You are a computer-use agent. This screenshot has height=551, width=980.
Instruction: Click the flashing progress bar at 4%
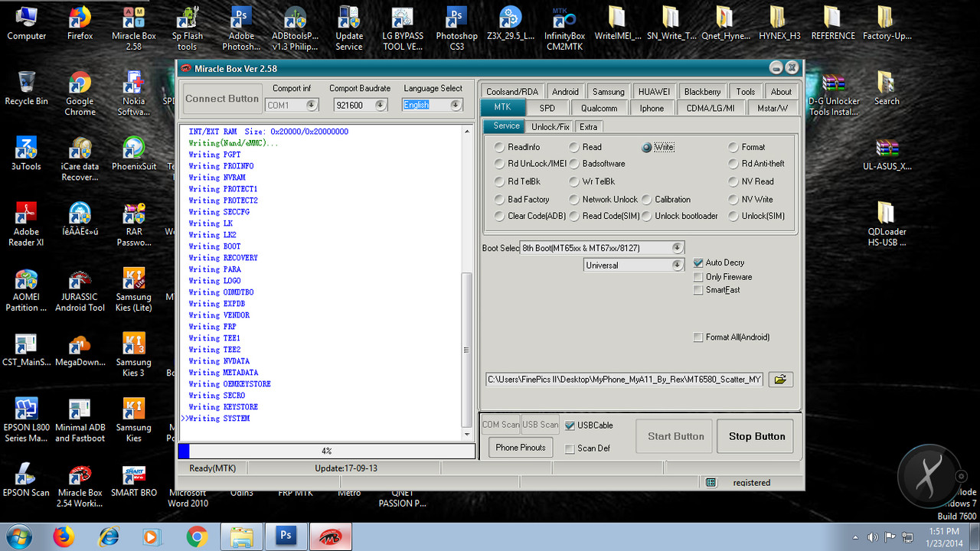point(326,452)
